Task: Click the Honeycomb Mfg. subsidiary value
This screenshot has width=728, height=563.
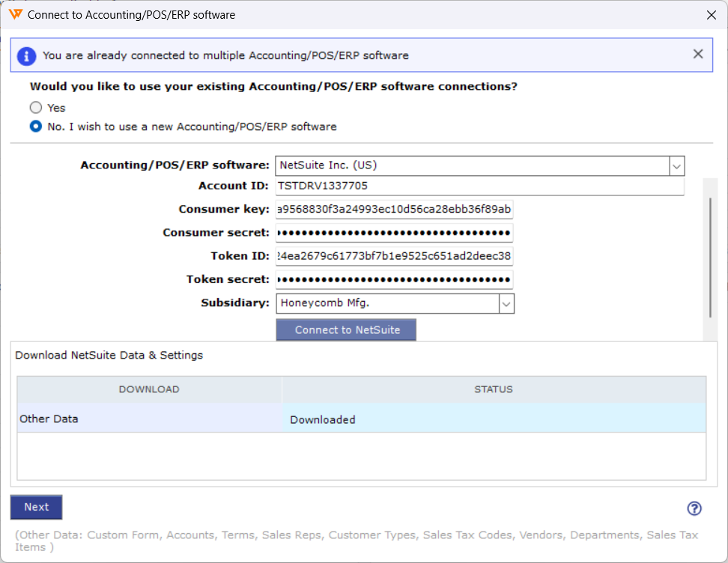Action: [325, 303]
